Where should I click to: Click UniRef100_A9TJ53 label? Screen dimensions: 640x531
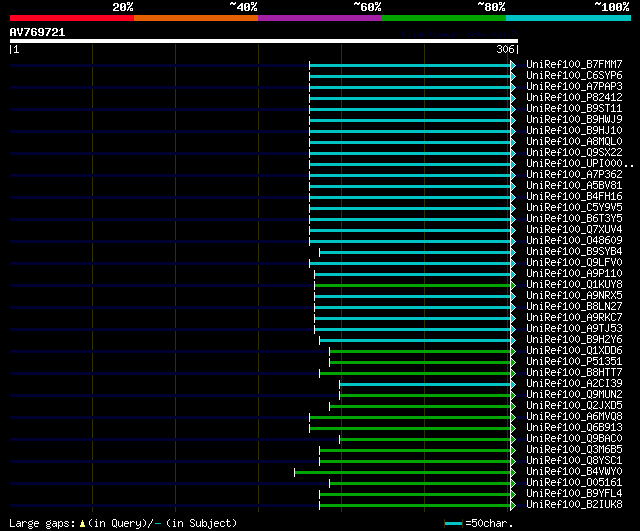[x=574, y=329]
